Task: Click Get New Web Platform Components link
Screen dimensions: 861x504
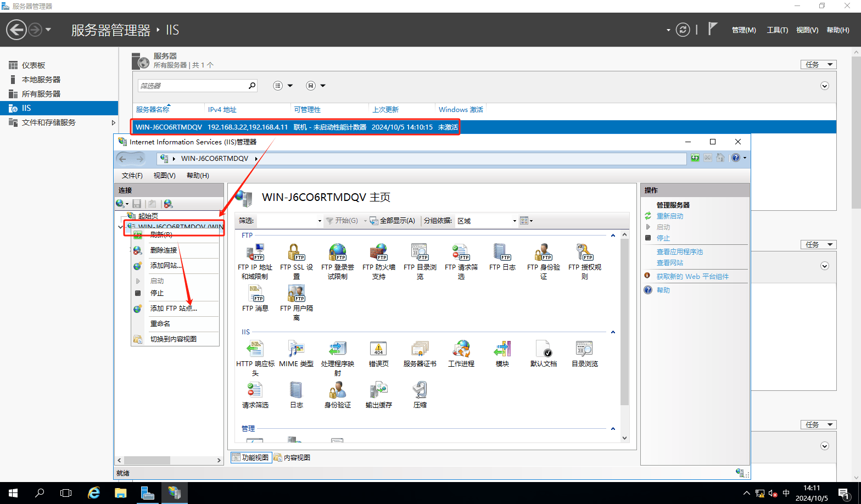Action: [692, 277]
